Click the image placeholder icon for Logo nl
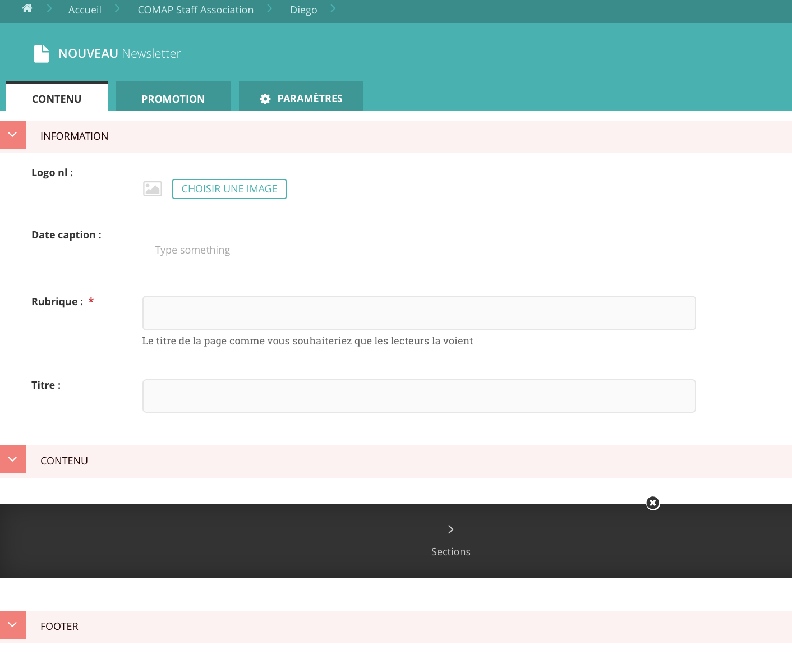This screenshot has width=792, height=672. pyautogui.click(x=153, y=189)
